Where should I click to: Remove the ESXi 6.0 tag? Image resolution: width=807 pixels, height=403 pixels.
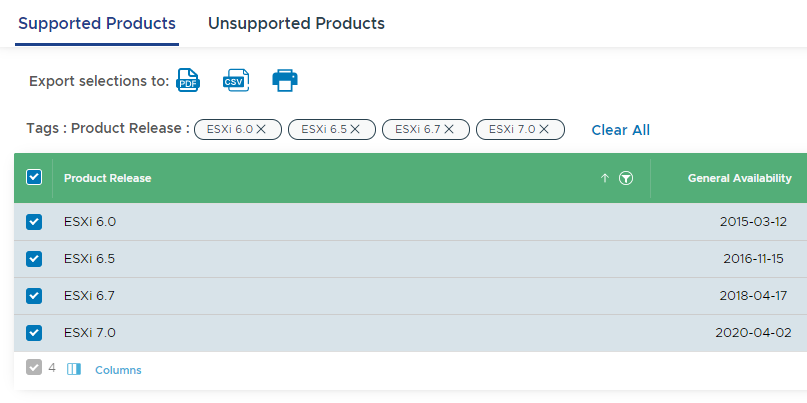pyautogui.click(x=261, y=130)
